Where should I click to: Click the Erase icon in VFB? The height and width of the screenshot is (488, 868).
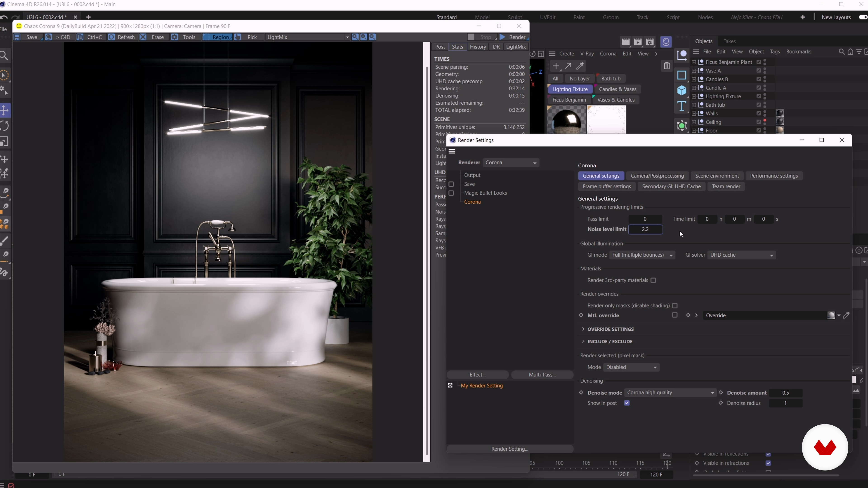pos(143,37)
